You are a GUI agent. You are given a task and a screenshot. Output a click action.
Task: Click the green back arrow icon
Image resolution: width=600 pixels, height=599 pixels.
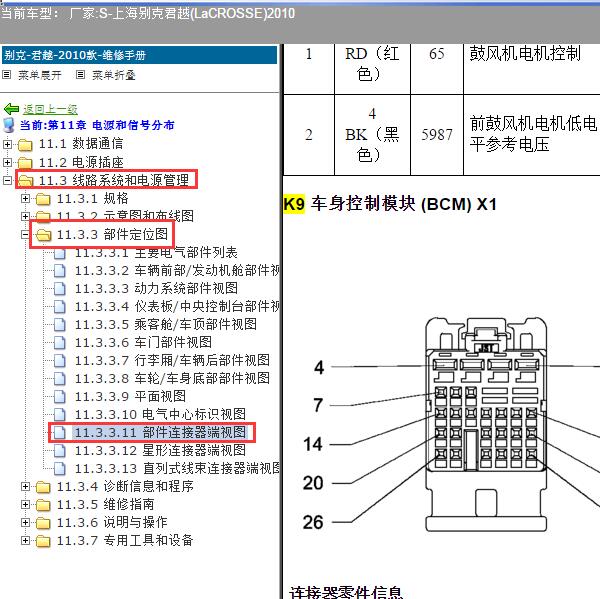click(x=11, y=109)
